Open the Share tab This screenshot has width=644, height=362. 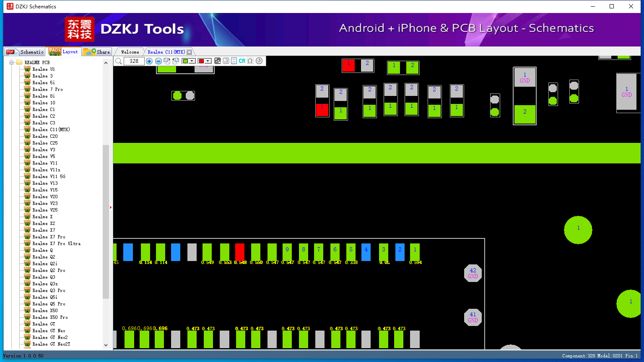coord(97,52)
